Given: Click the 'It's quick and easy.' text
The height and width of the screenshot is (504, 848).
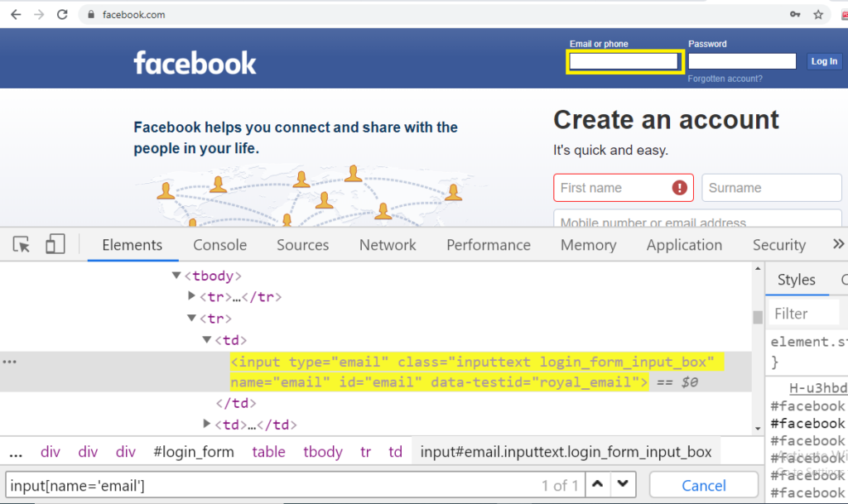Looking at the screenshot, I should coord(610,150).
